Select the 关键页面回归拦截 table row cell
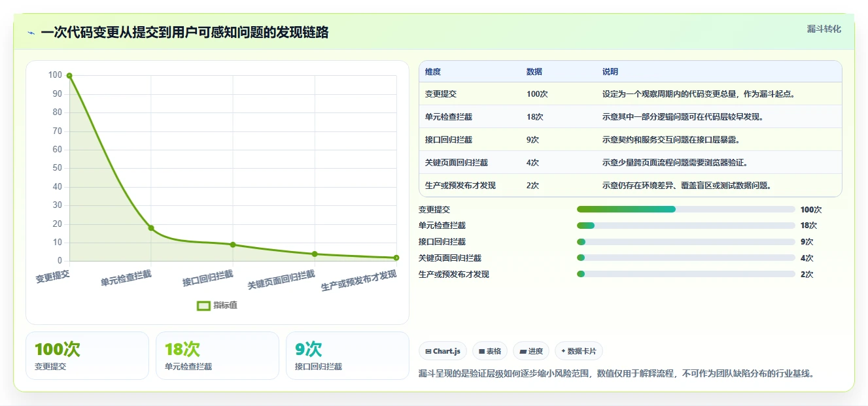This screenshot has height=406, width=868. pyautogui.click(x=457, y=163)
